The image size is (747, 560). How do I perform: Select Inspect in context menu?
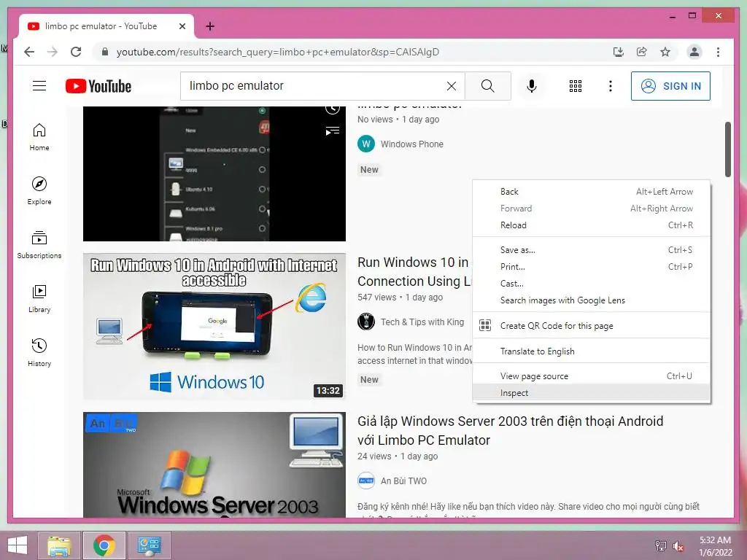coord(591,393)
